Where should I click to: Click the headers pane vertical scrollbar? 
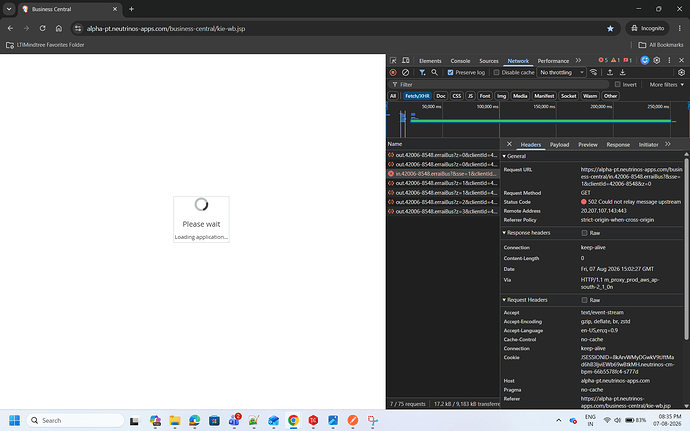click(686, 249)
